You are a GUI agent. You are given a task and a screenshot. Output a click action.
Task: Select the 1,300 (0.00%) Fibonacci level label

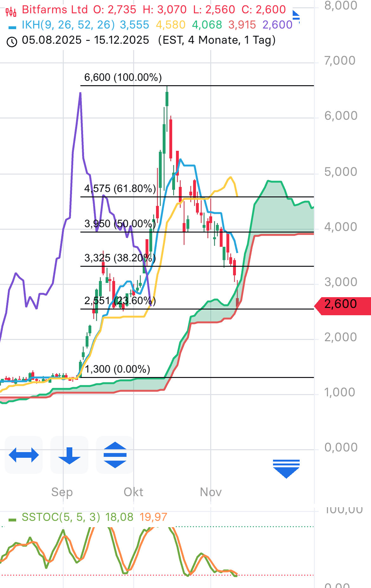tap(117, 369)
